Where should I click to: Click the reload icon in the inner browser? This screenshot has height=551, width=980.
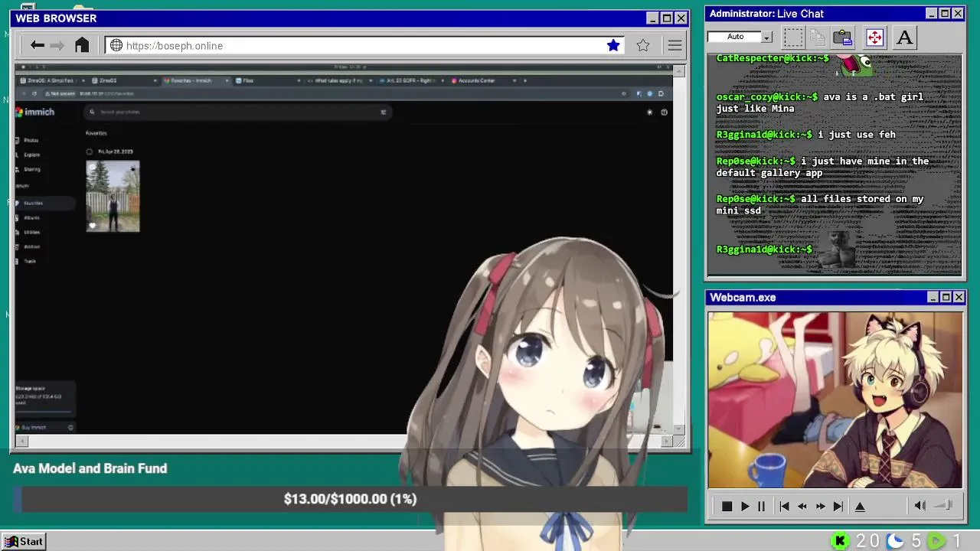pyautogui.click(x=34, y=93)
